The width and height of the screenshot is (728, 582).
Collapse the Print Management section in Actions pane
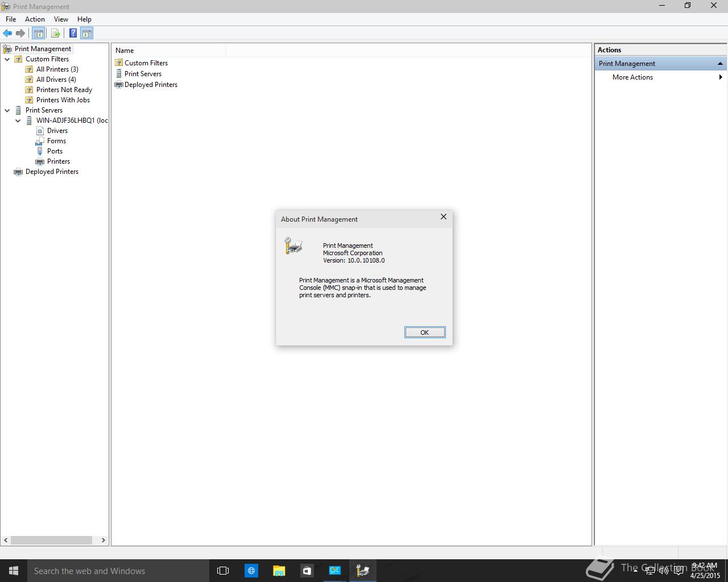[720, 64]
